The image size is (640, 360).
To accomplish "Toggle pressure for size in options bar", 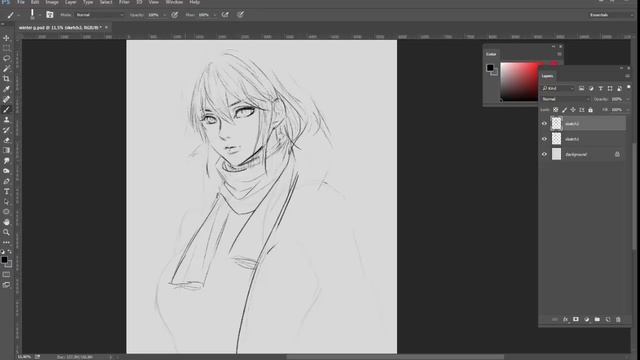I will tap(240, 15).
